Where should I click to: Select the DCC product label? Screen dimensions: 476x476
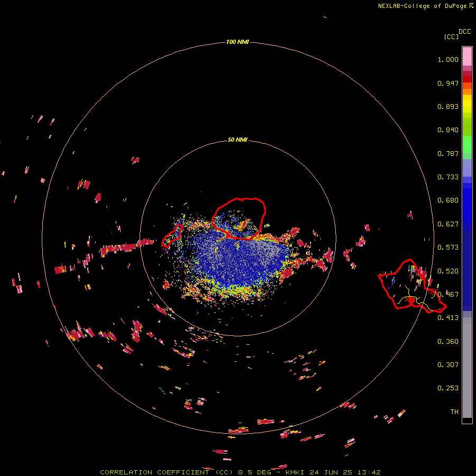click(464, 32)
